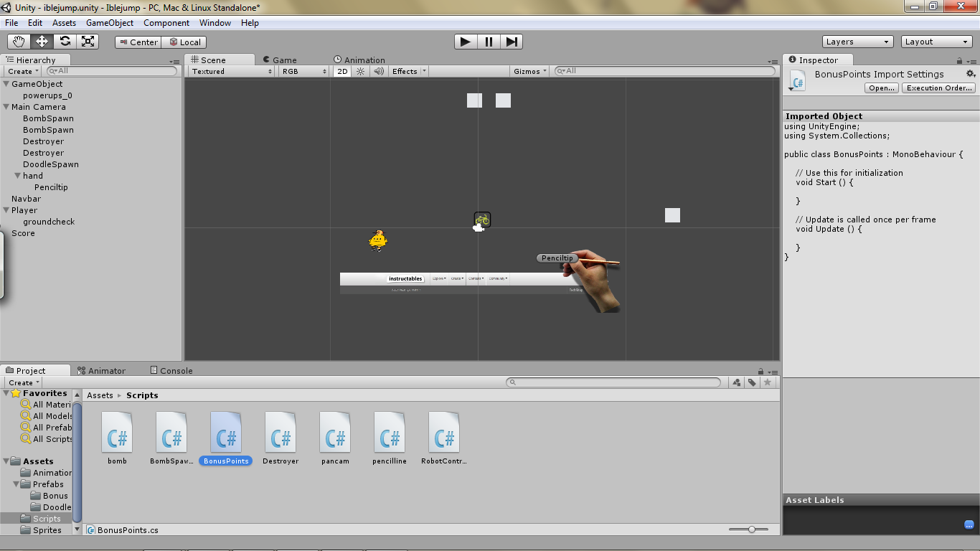This screenshot has height=551, width=980.
Task: Click Assets in the Project breadcrumb
Action: (x=100, y=395)
